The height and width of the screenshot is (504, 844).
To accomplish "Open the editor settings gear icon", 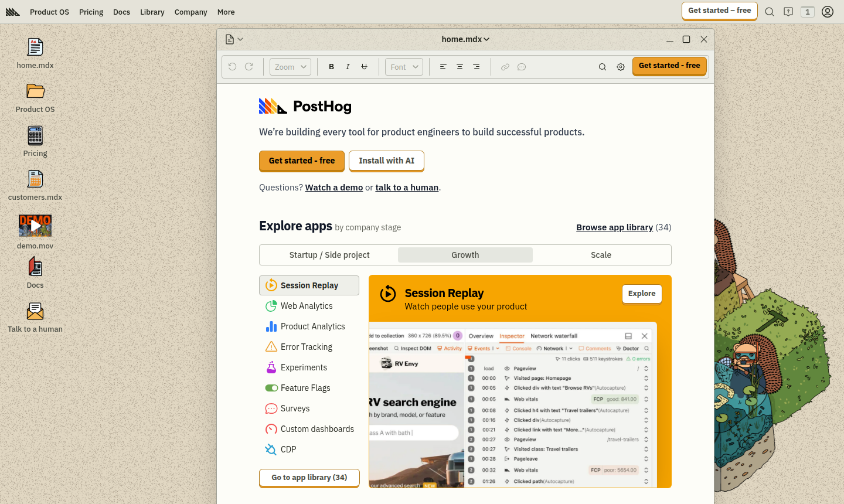I will click(x=620, y=67).
